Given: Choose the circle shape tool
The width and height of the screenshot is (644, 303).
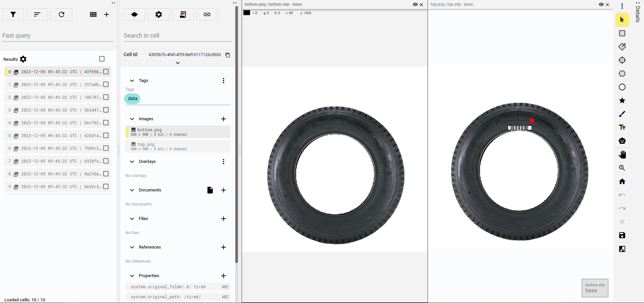Looking at the screenshot, I should 622,87.
